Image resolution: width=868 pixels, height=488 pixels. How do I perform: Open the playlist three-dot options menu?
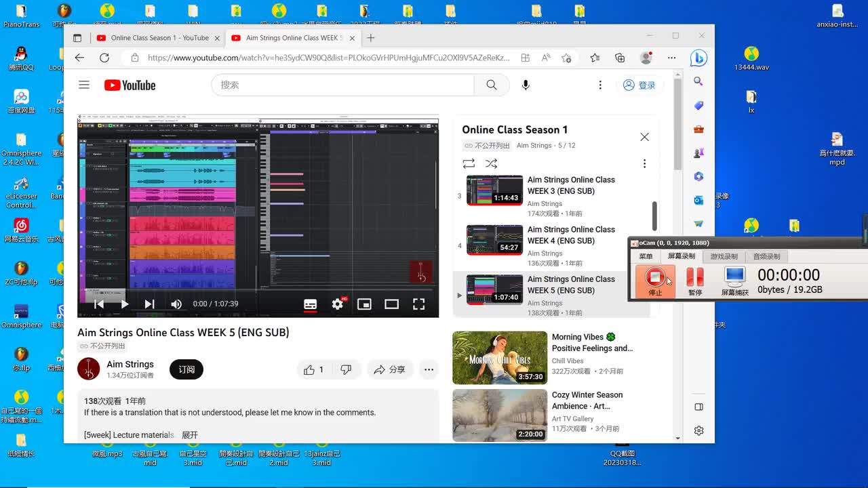coord(644,163)
